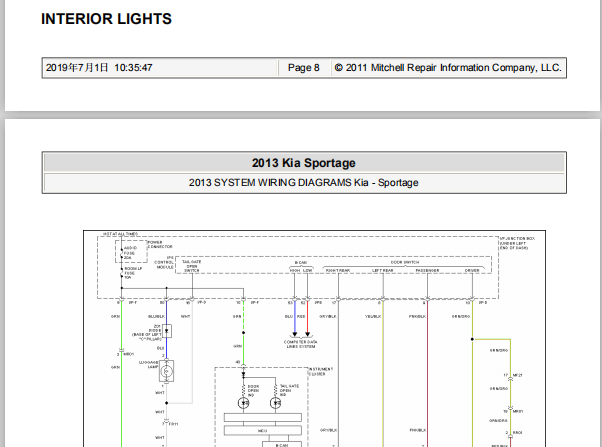Click the "AUDIO FUSE 20A" label
The image size is (602, 447).
(130, 253)
